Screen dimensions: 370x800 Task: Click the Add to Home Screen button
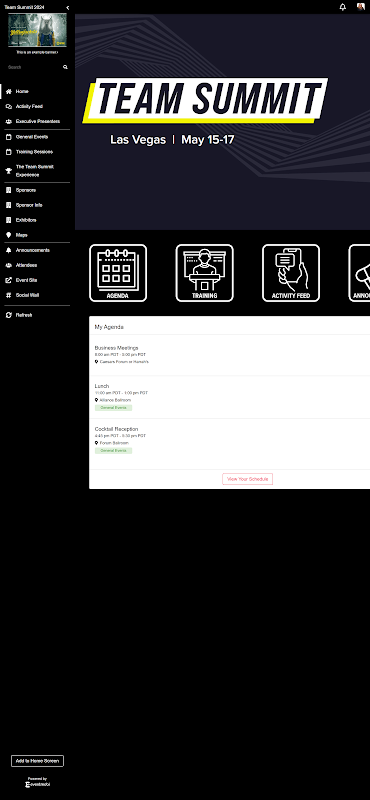(37, 761)
